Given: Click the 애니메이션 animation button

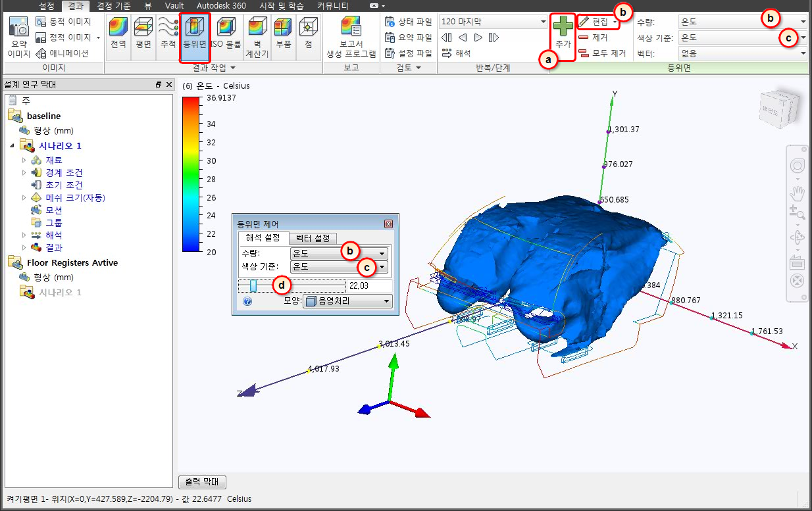Looking at the screenshot, I should tap(63, 53).
